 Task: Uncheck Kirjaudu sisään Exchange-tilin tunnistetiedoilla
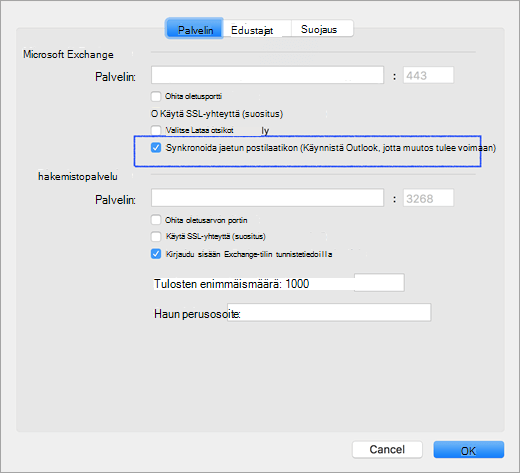[x=156, y=254]
